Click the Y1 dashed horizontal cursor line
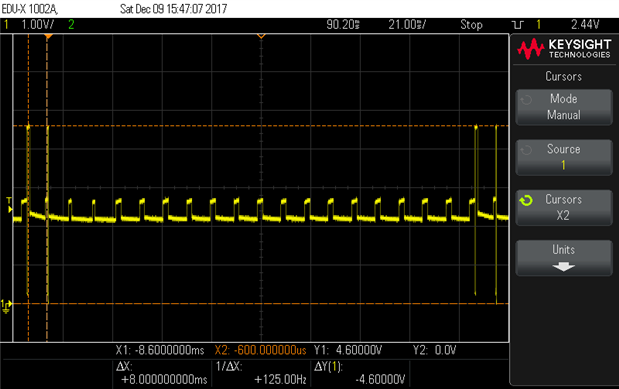 261,126
